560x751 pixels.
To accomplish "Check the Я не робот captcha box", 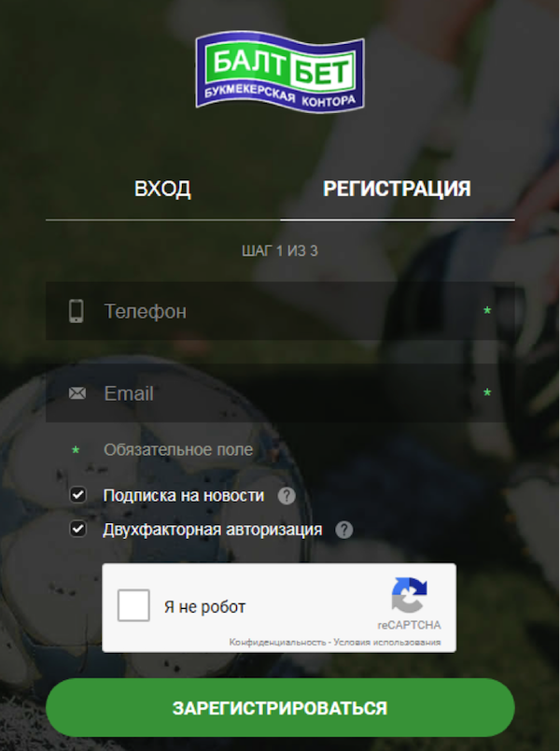I will click(x=133, y=605).
